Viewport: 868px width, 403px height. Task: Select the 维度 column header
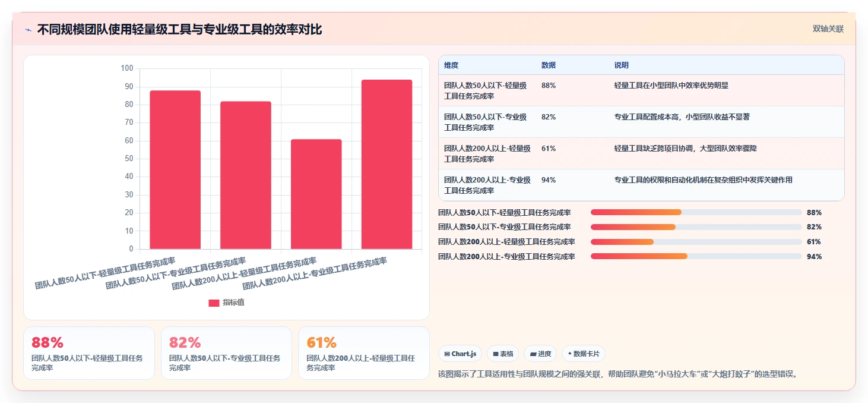(451, 65)
